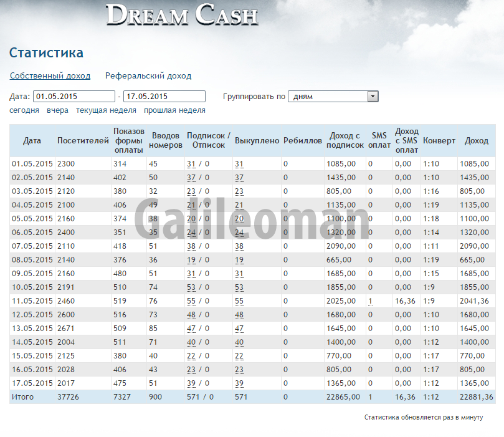504x437 pixels.
Task: Click redeemed value 53 for 10.05.2015
Action: click(x=239, y=287)
